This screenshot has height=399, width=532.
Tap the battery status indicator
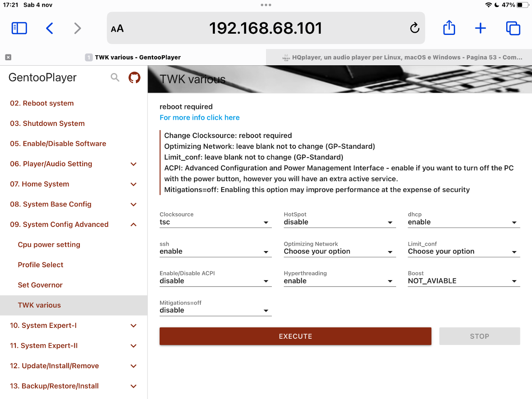coord(522,5)
